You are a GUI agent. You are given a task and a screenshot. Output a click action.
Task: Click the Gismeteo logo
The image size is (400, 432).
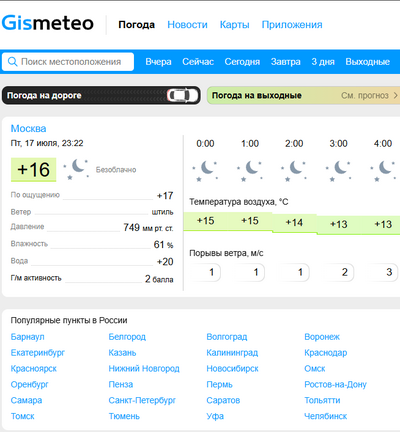pos(47,23)
